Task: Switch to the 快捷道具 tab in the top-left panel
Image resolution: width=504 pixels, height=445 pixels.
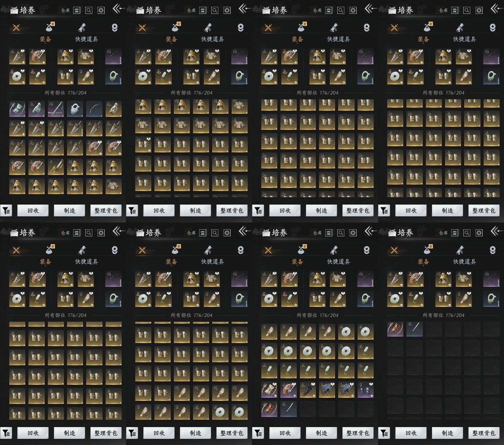Action: (86, 39)
